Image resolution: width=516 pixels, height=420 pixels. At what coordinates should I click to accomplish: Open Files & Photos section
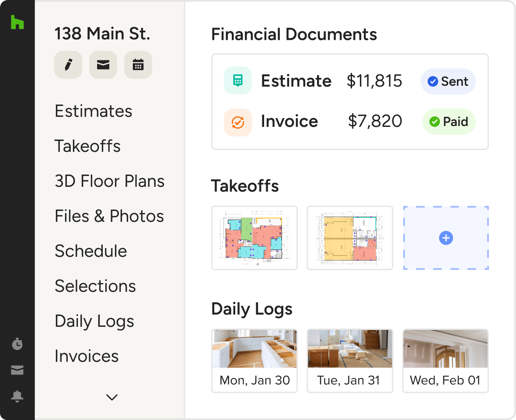(109, 216)
